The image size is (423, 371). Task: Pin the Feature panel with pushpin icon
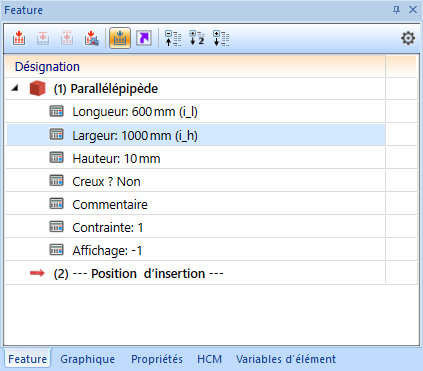[396, 10]
